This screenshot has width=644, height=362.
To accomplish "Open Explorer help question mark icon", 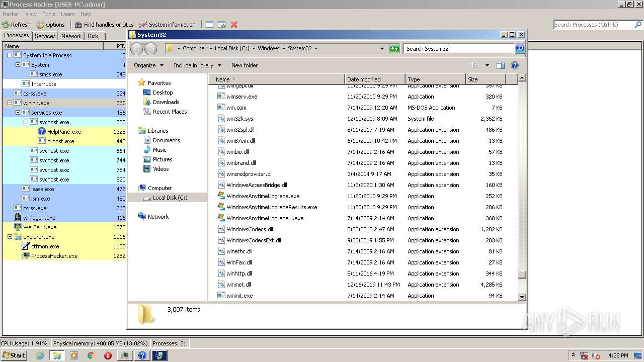I will coord(515,65).
